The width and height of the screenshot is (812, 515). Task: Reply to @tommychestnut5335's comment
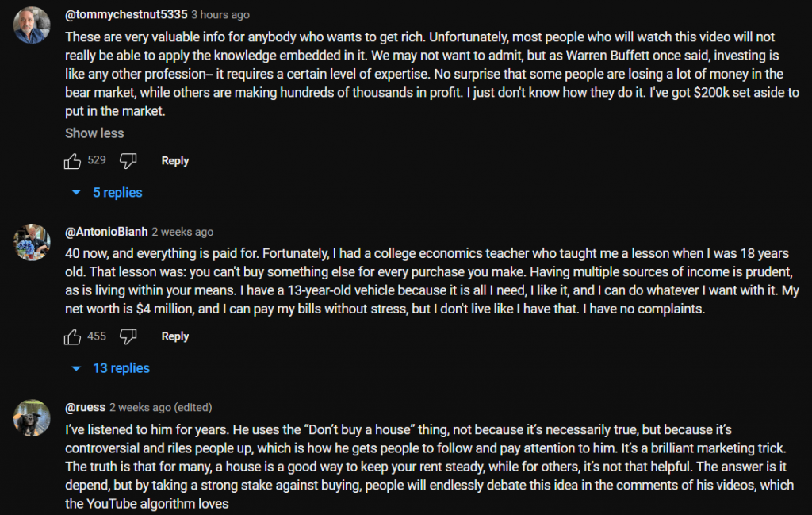click(174, 161)
